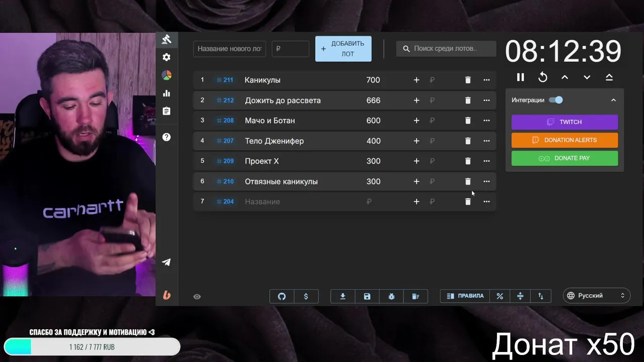
Task: Click the donation goal progress bar
Action: click(x=92, y=347)
